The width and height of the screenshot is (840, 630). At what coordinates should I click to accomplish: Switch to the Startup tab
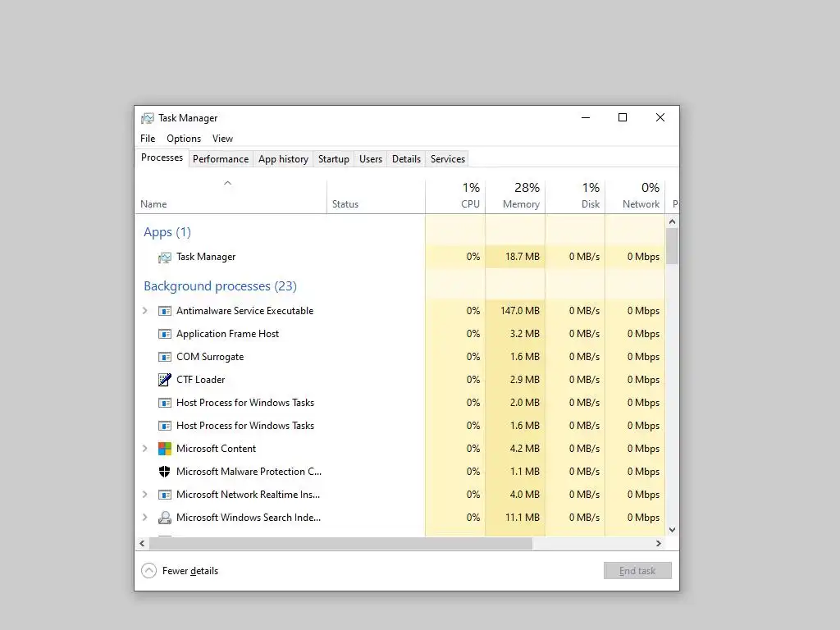(x=333, y=159)
